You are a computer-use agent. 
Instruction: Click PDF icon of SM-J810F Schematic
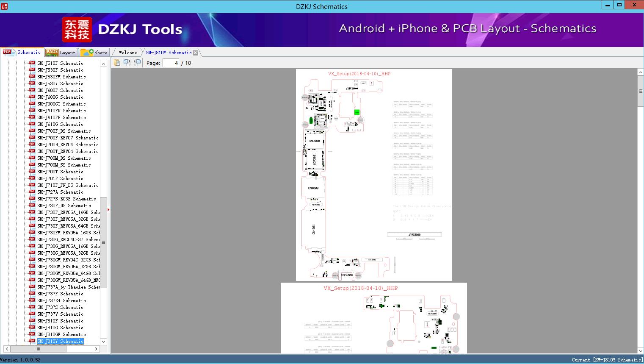tap(32, 321)
